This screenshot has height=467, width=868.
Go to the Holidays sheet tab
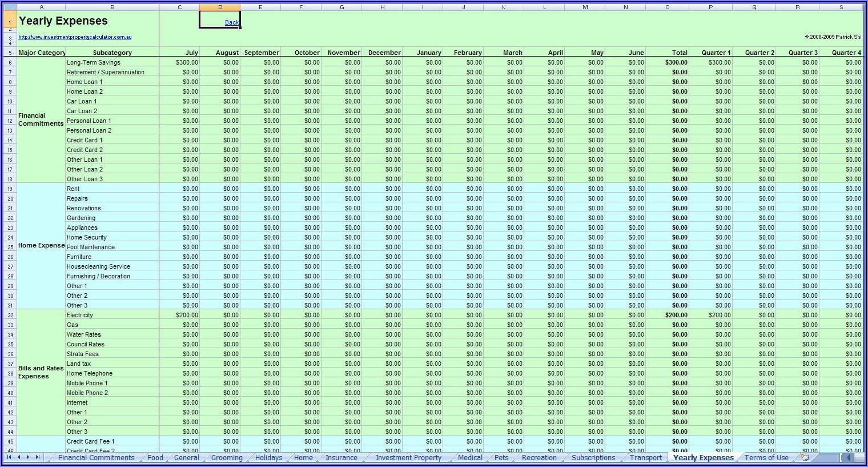268,458
